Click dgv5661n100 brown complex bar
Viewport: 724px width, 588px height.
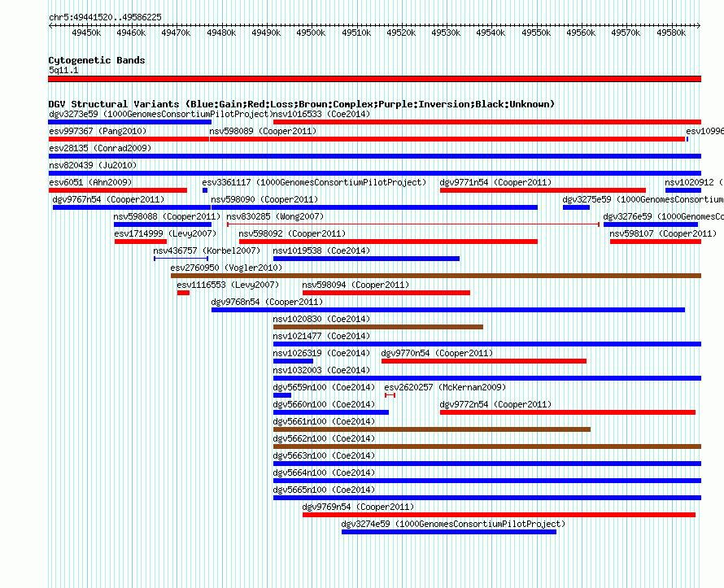point(432,429)
